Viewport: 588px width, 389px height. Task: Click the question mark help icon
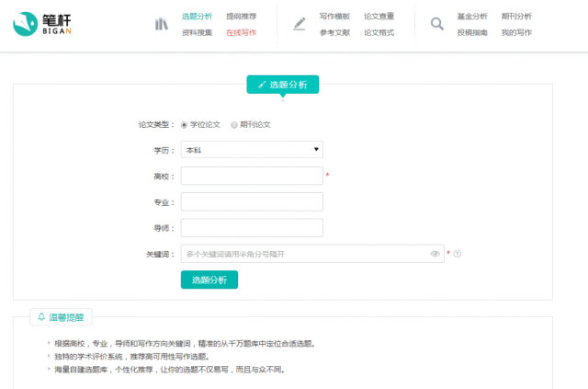click(458, 254)
